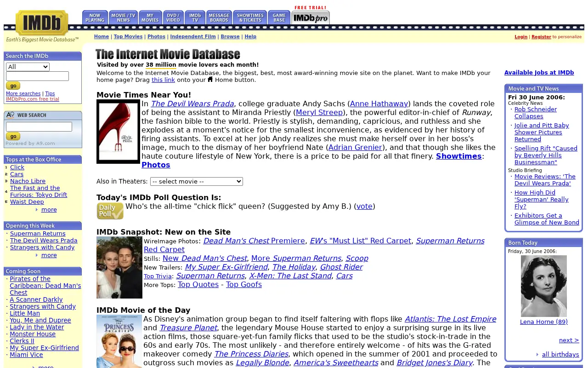Click the Anne Hathaway name link
The image size is (588, 368).
click(379, 104)
